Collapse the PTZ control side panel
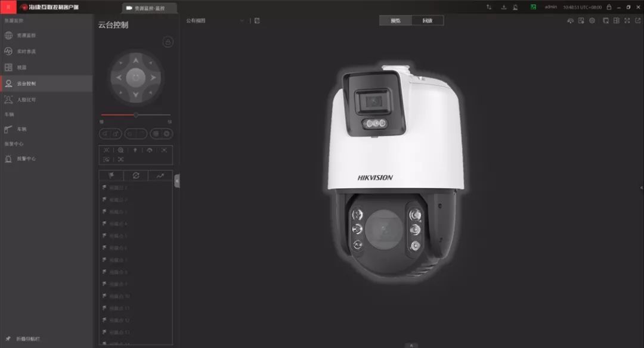Image resolution: width=644 pixels, height=348 pixels. tap(177, 181)
